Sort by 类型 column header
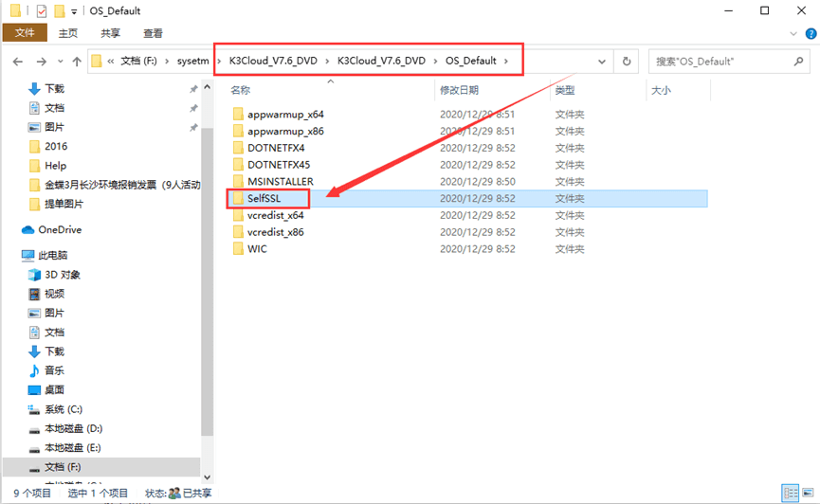 (x=565, y=90)
